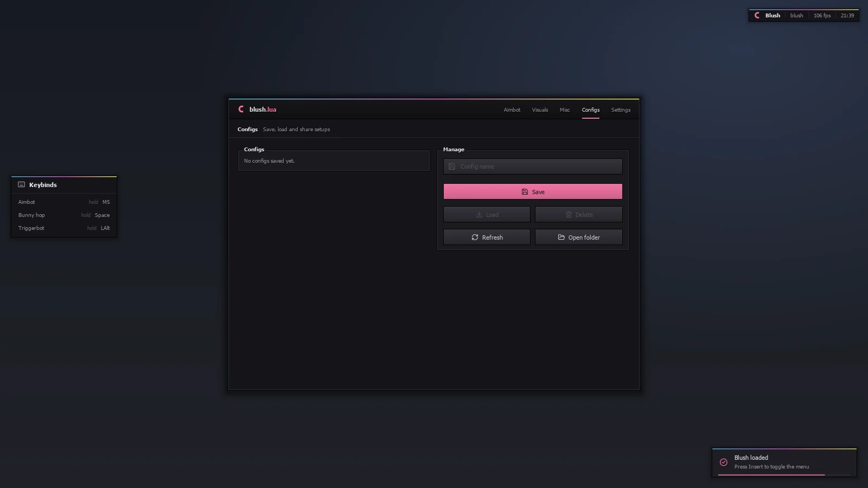Click the floppy disk icon in Config name field

pyautogui.click(x=452, y=166)
